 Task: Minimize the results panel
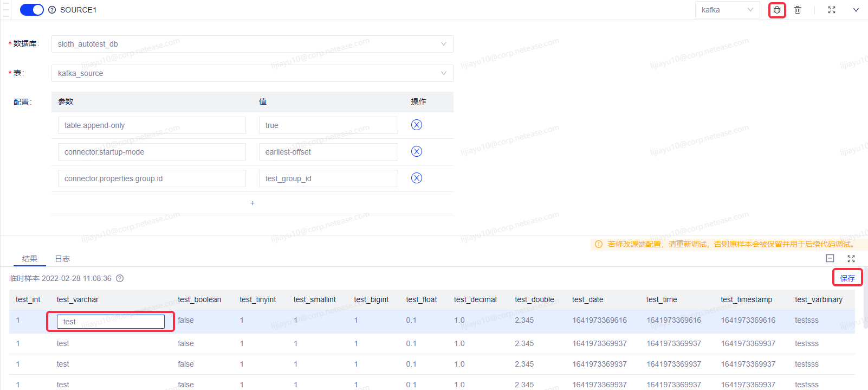pyautogui.click(x=830, y=258)
